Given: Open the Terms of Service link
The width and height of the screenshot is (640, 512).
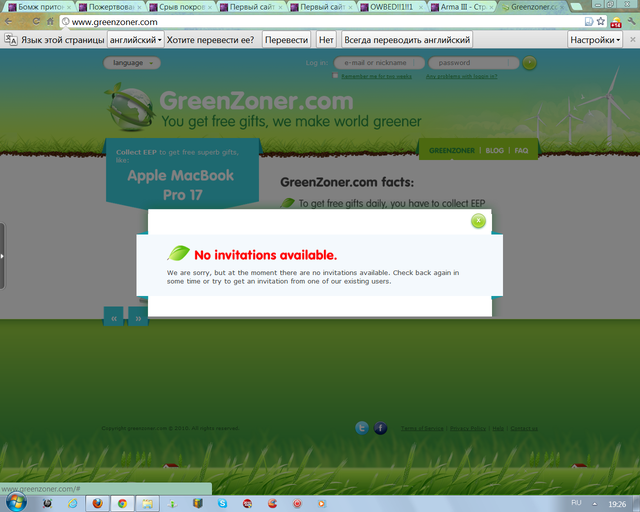Looking at the screenshot, I should coord(422,428).
